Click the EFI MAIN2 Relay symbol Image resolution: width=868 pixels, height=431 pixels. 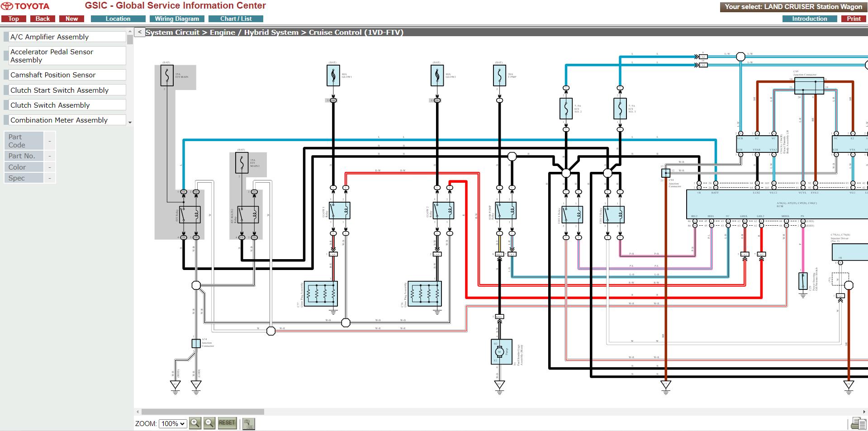[x=248, y=215]
